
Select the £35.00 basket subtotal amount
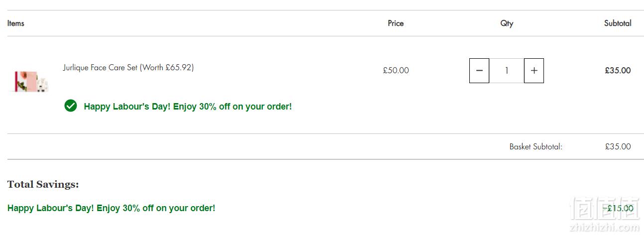(618, 146)
